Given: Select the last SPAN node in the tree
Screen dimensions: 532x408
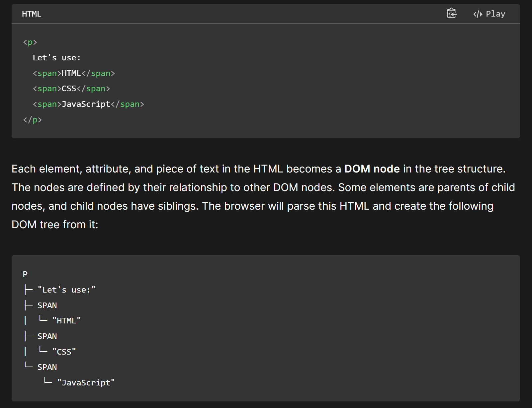Looking at the screenshot, I should pyautogui.click(x=47, y=367).
